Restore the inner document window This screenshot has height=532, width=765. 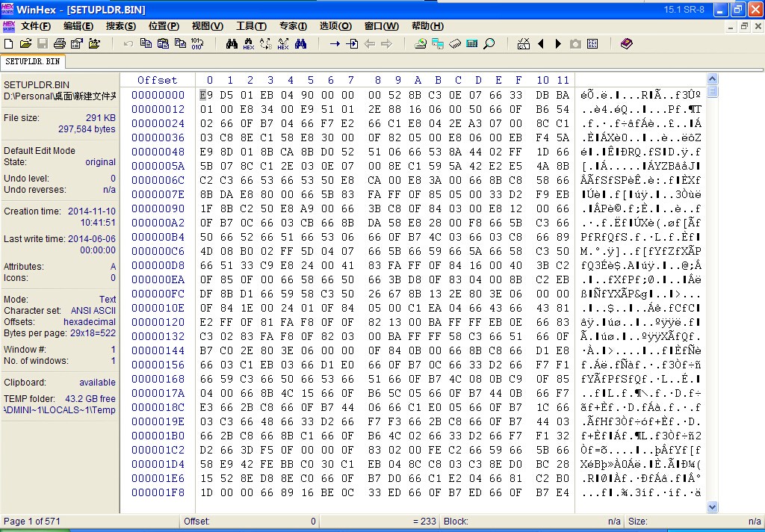(x=744, y=26)
